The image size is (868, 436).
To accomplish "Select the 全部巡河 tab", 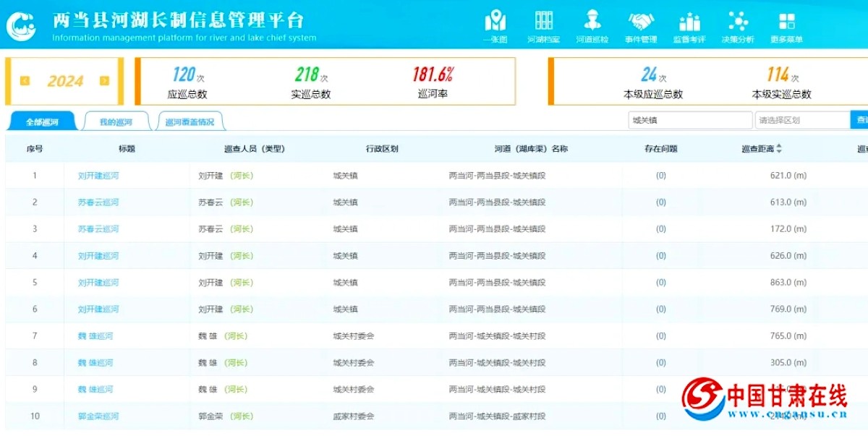I will [42, 122].
